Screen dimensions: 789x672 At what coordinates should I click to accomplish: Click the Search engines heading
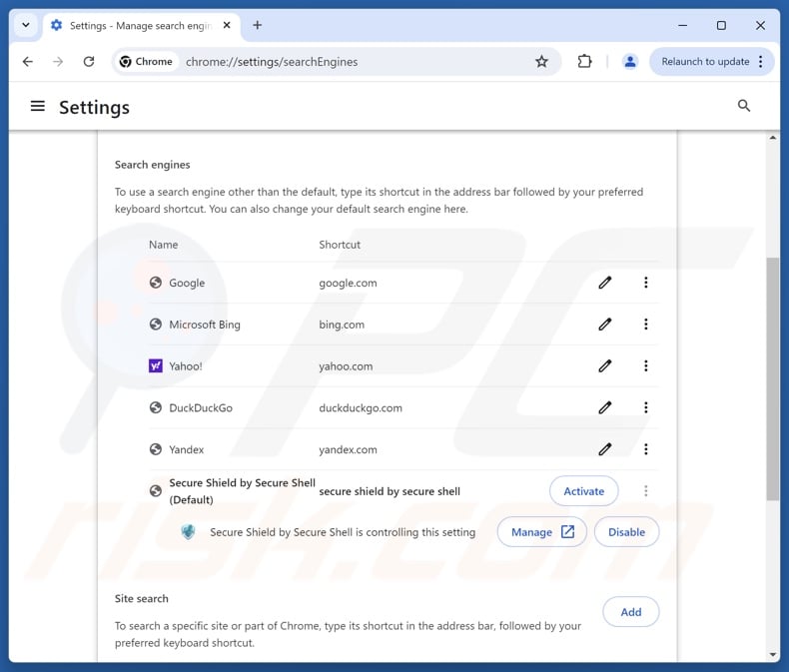tap(153, 165)
